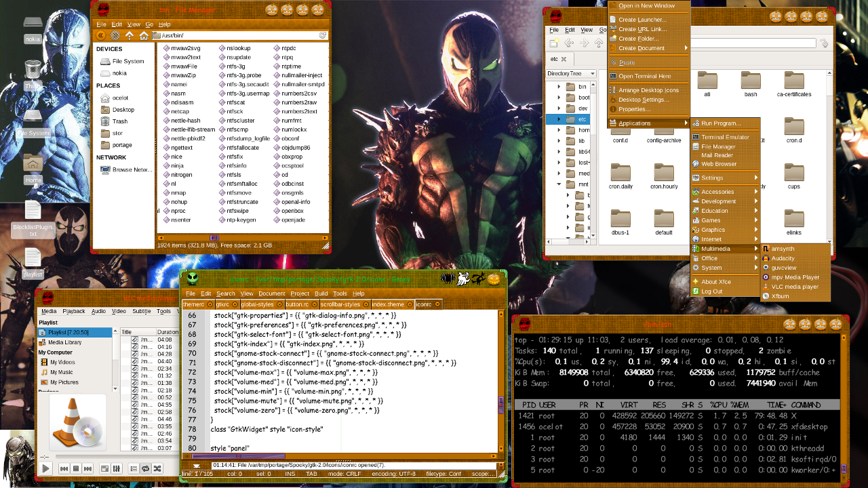Open the bash folder in etc window

751,85
